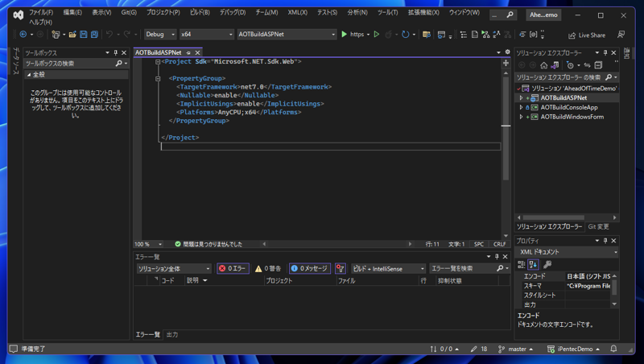644x364 pixels.
Task: Click the 18 pending changes pencil indicator
Action: point(479,350)
